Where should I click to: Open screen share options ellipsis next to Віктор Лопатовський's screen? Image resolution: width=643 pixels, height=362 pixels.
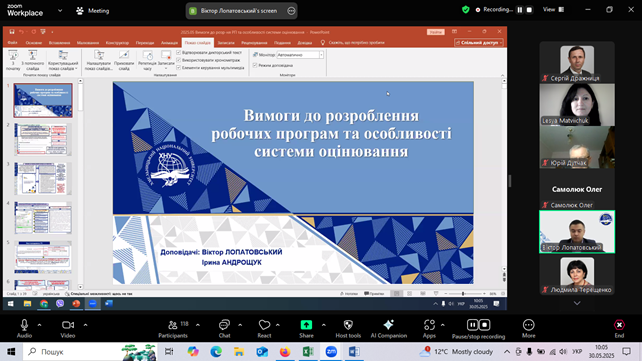coord(291,11)
